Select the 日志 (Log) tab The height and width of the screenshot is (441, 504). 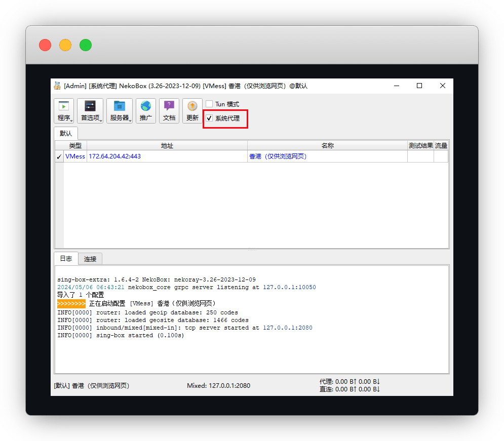pyautogui.click(x=66, y=258)
